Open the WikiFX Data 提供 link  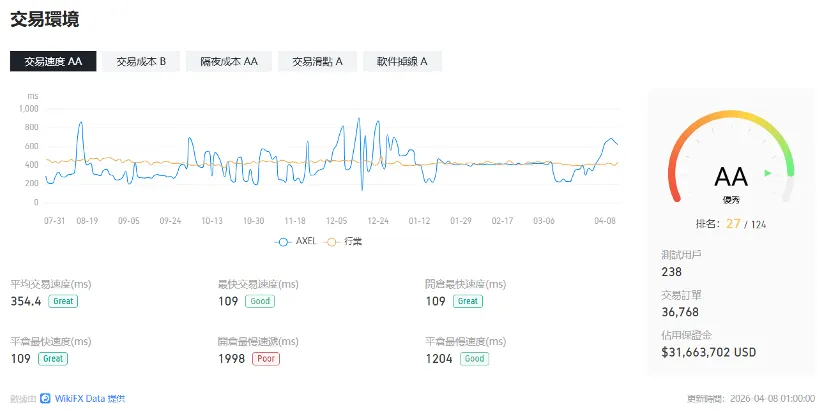pyautogui.click(x=90, y=398)
